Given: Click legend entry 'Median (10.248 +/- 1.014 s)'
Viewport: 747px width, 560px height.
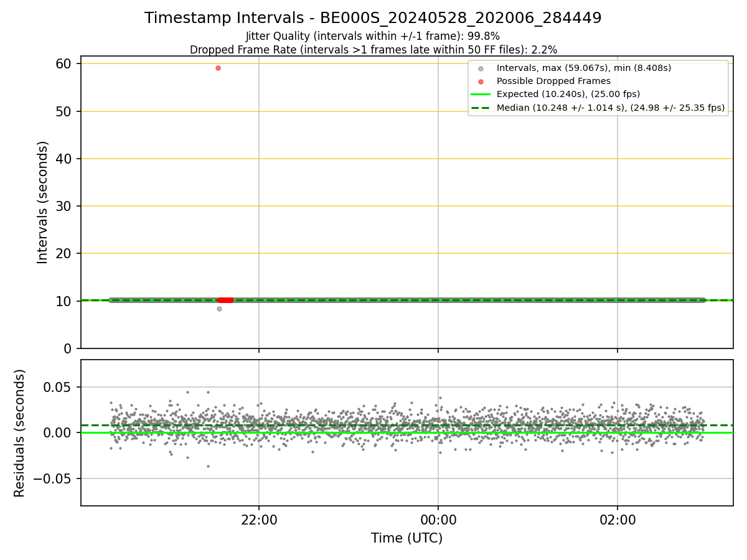Looking at the screenshot, I should (611, 108).
